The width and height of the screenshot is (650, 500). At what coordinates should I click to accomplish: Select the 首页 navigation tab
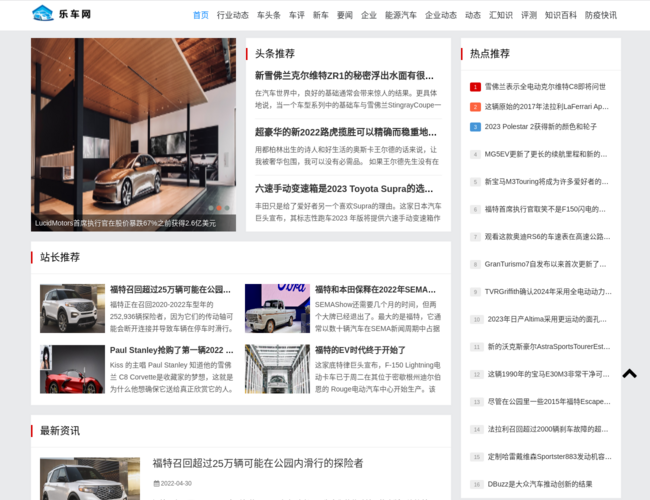[x=201, y=15]
